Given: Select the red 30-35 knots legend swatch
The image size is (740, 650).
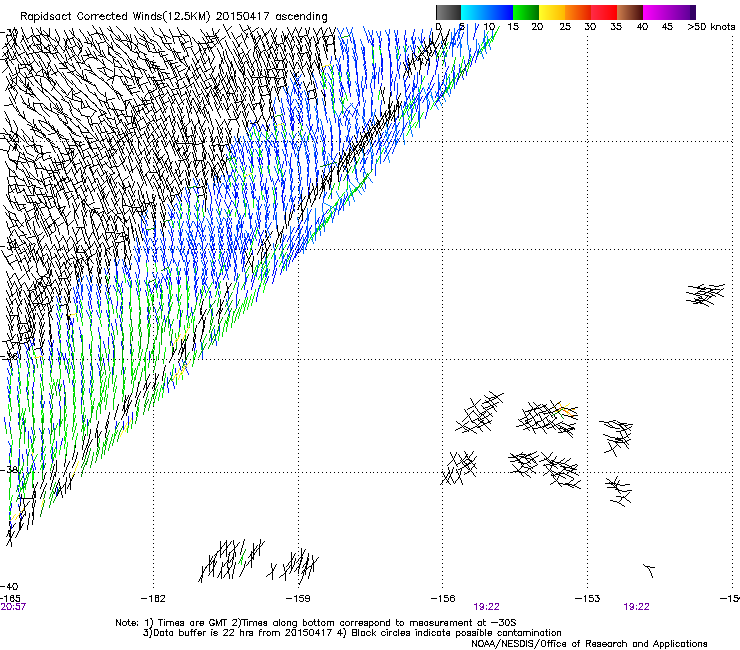Looking at the screenshot, I should [604, 12].
